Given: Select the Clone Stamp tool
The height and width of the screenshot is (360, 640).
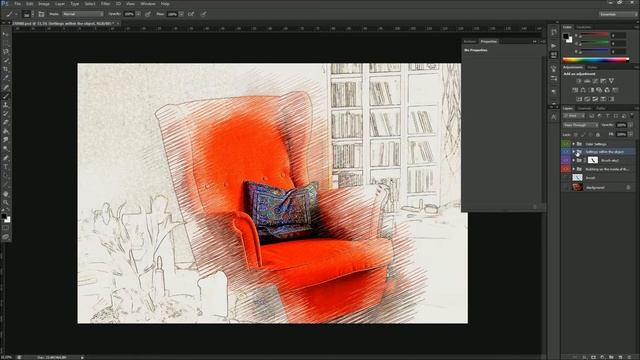Looking at the screenshot, I should (x=6, y=105).
